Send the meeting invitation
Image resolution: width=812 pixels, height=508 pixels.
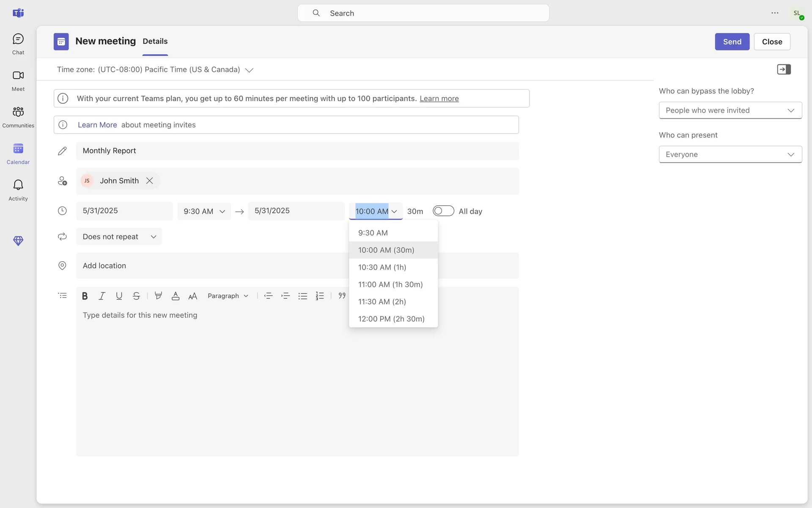tap(732, 41)
